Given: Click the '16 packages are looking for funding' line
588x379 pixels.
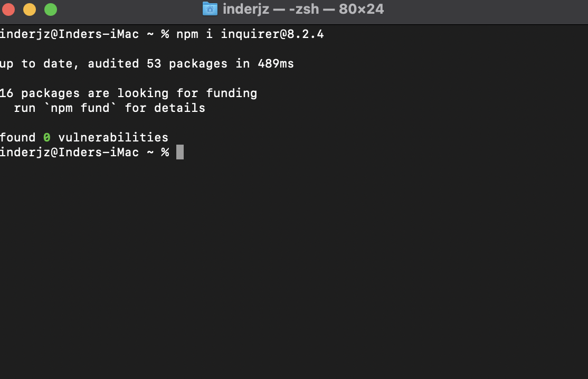Looking at the screenshot, I should pos(128,93).
